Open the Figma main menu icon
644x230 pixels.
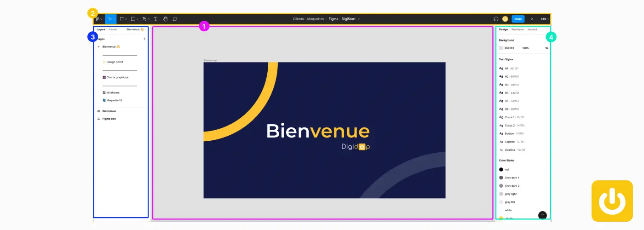tap(98, 19)
